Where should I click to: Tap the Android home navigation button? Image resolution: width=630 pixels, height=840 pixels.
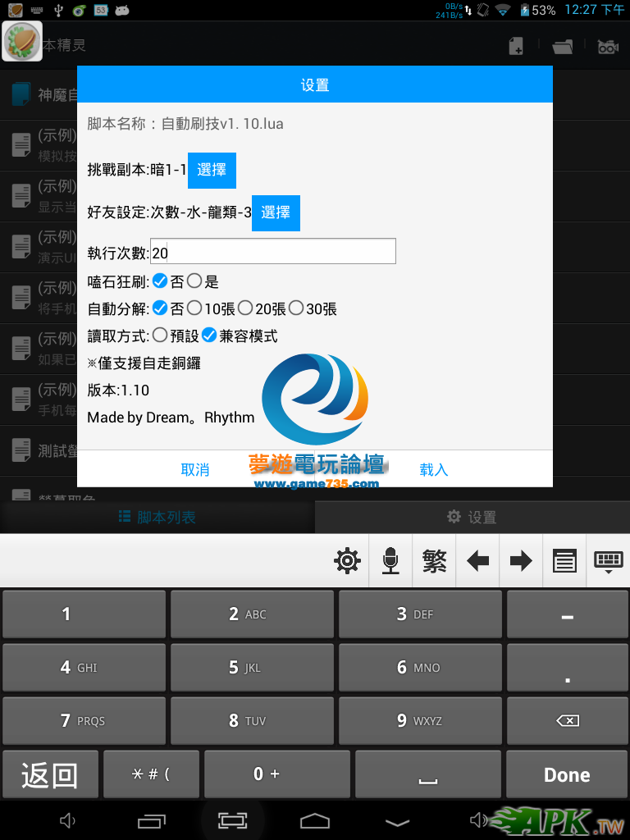314,820
